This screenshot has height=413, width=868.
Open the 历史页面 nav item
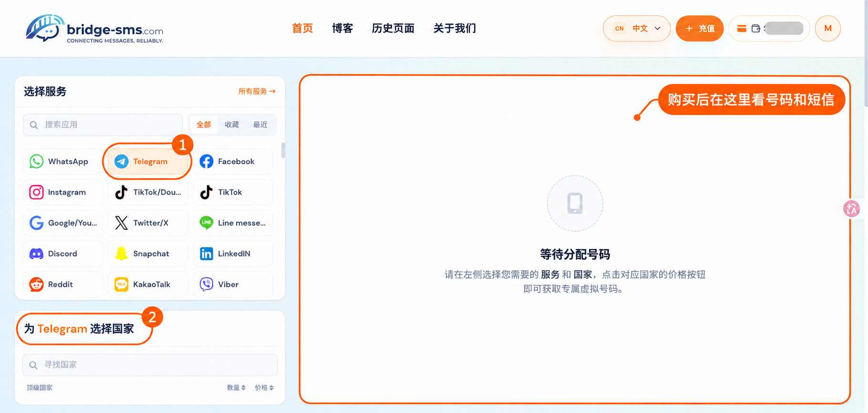tap(393, 29)
